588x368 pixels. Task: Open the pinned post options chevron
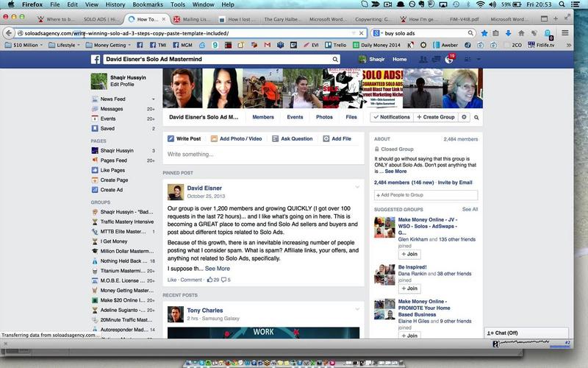(x=357, y=187)
